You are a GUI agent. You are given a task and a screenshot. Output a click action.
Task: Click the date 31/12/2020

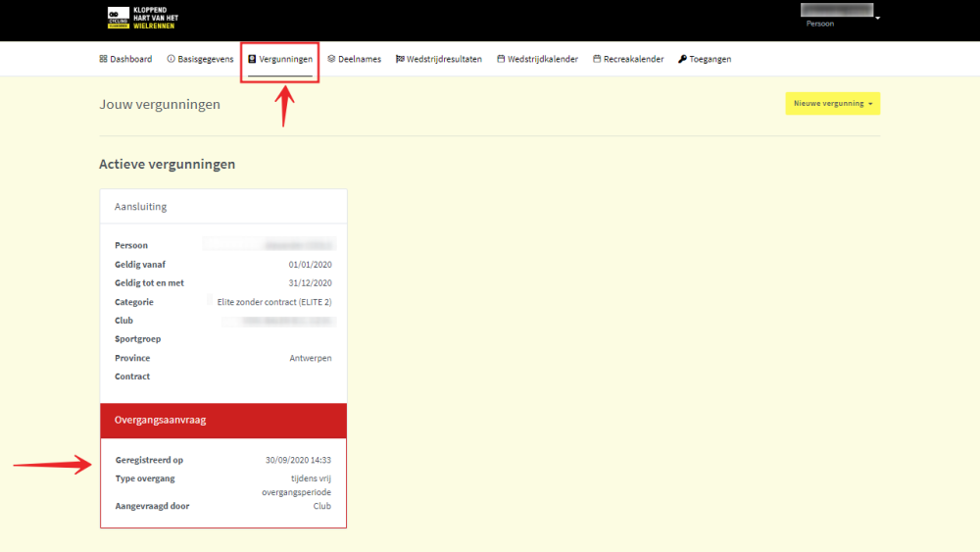click(310, 283)
